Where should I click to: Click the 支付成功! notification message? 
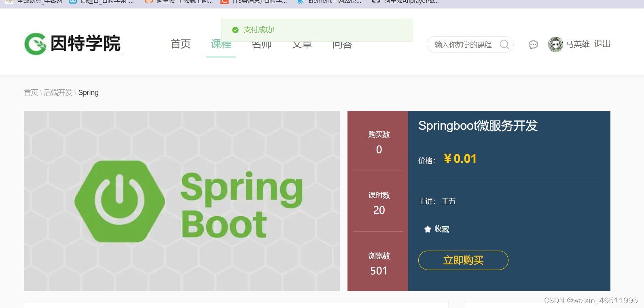pos(259,30)
